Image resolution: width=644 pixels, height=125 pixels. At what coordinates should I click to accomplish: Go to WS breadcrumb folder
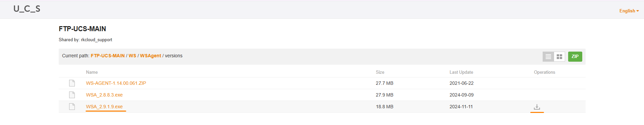(132, 56)
